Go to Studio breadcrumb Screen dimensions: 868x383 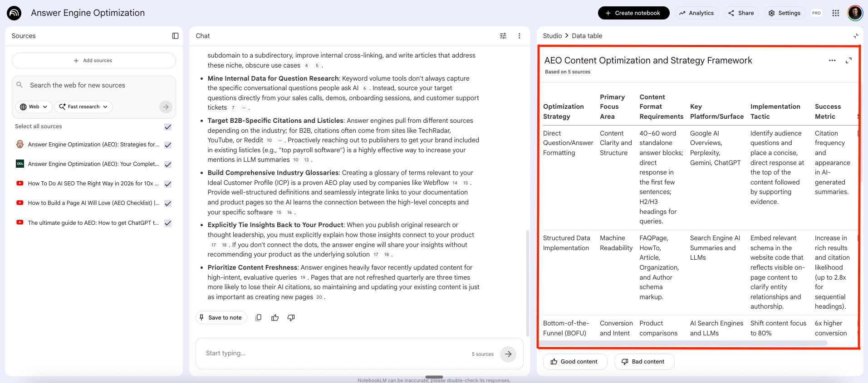pyautogui.click(x=552, y=36)
